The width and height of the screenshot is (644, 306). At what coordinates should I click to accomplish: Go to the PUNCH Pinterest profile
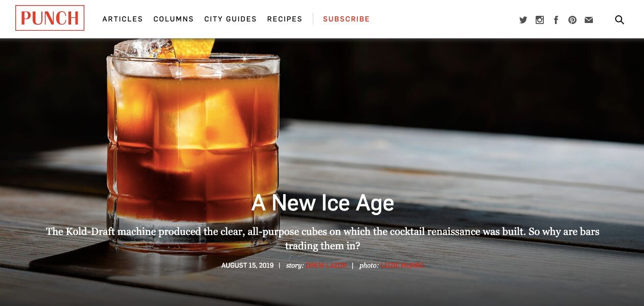click(572, 20)
